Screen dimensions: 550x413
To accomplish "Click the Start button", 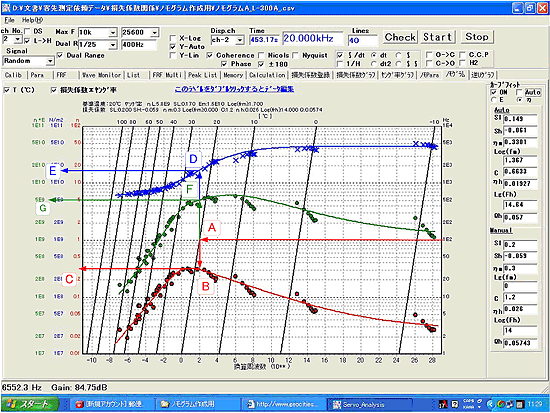I will (438, 37).
